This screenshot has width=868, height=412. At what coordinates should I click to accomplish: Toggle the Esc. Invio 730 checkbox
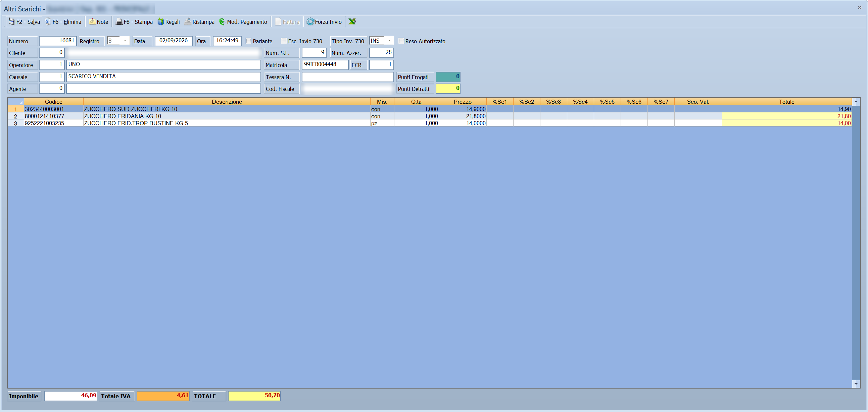pyautogui.click(x=284, y=41)
